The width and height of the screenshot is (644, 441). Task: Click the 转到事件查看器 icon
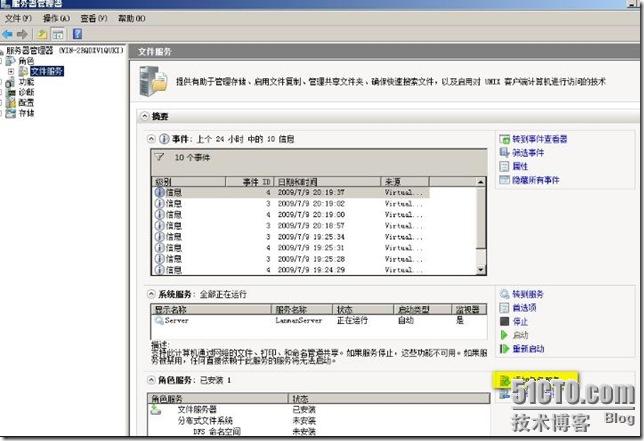[504, 139]
